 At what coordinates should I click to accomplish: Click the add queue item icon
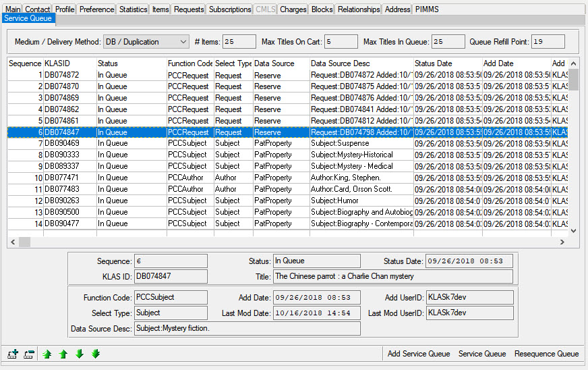click(x=13, y=354)
